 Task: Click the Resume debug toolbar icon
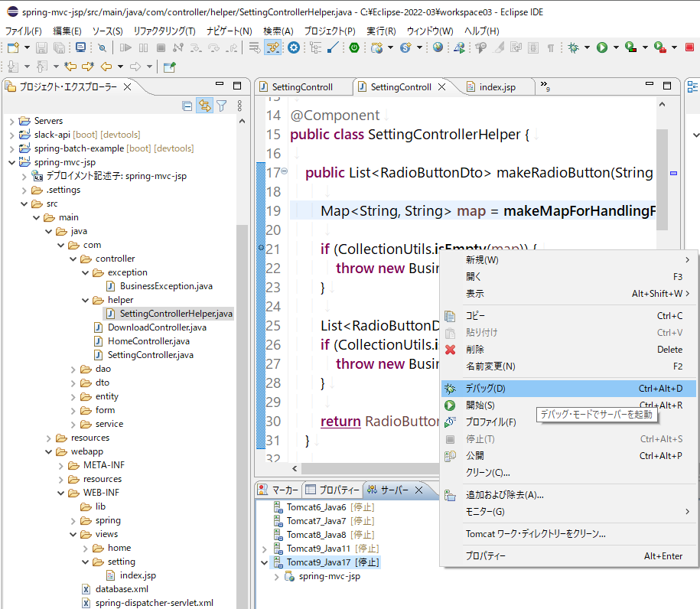(x=126, y=47)
